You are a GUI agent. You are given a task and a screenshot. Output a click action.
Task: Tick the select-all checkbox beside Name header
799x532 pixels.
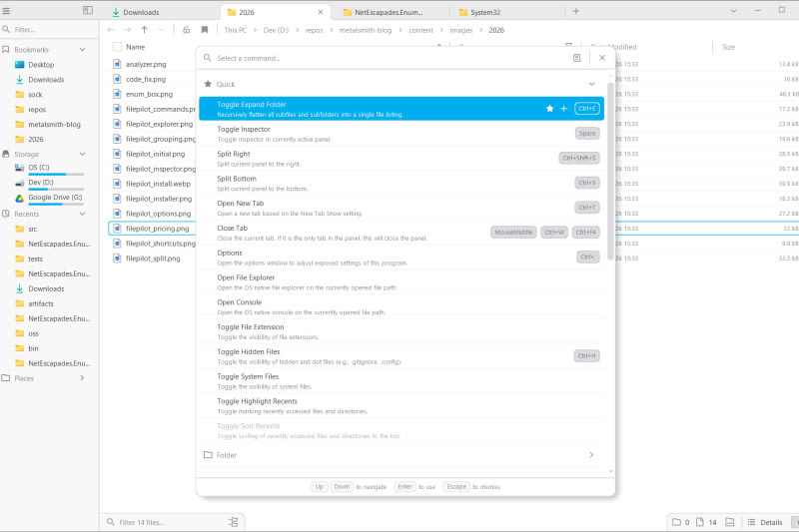pos(117,47)
